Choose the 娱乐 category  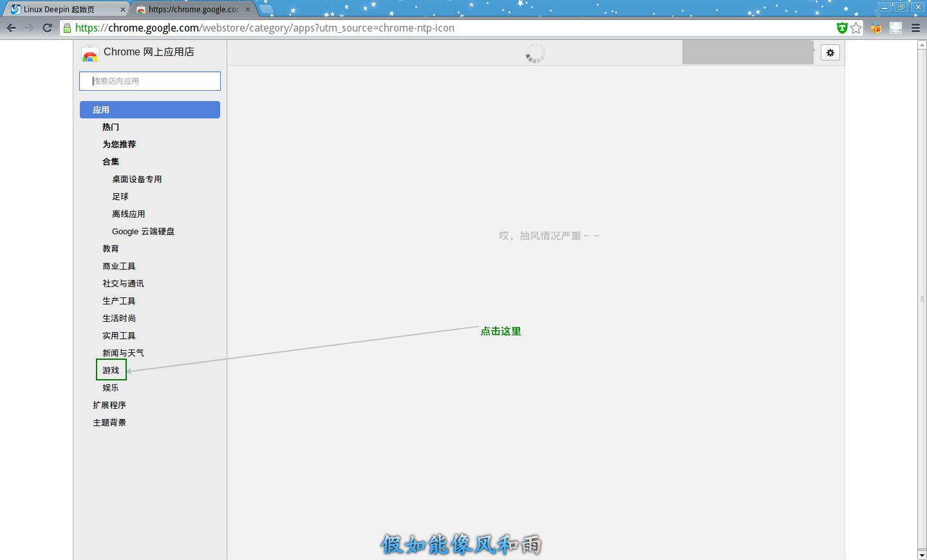[x=111, y=388]
